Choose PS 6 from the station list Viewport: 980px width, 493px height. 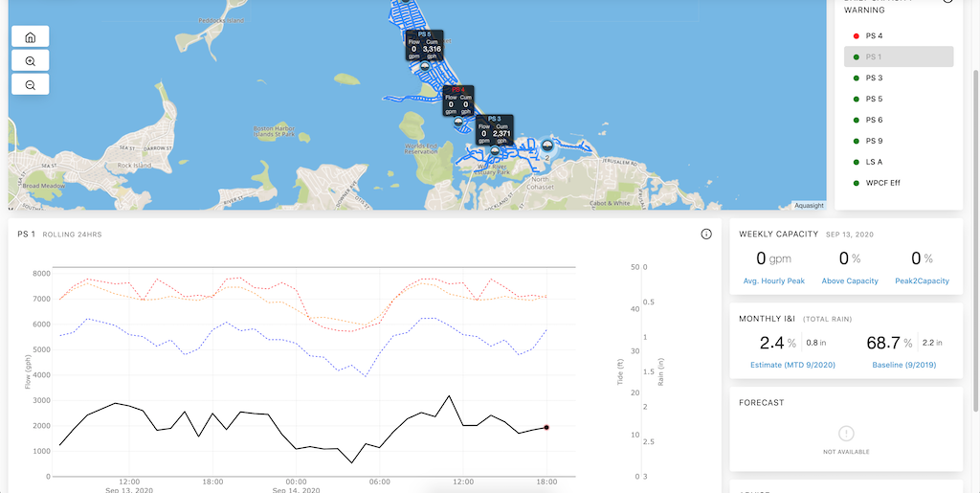click(x=874, y=120)
